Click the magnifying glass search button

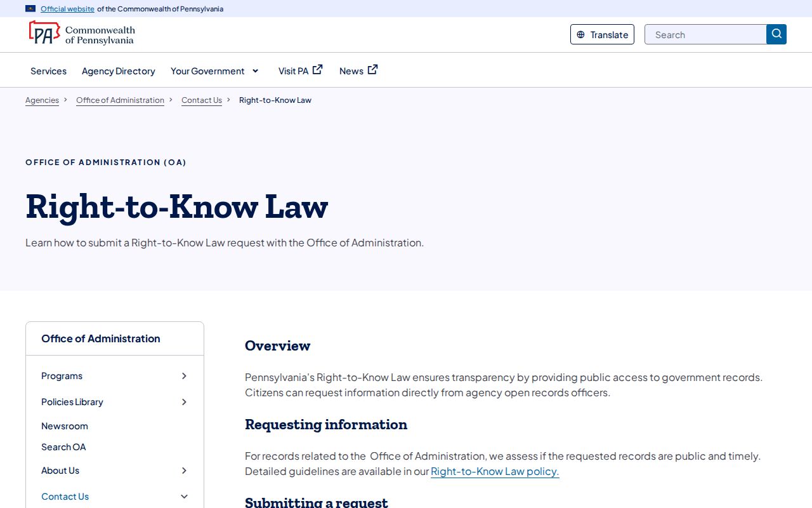(x=776, y=34)
